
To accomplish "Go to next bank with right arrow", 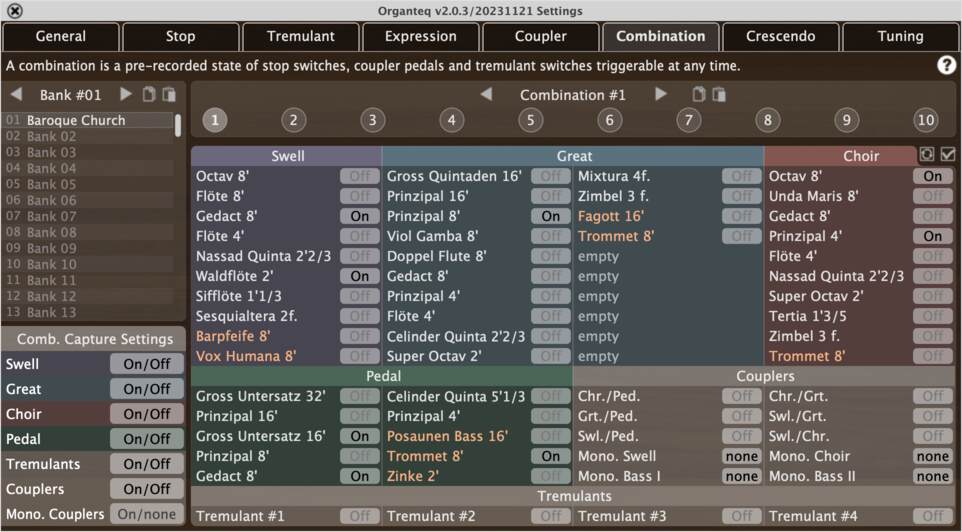I will [126, 94].
